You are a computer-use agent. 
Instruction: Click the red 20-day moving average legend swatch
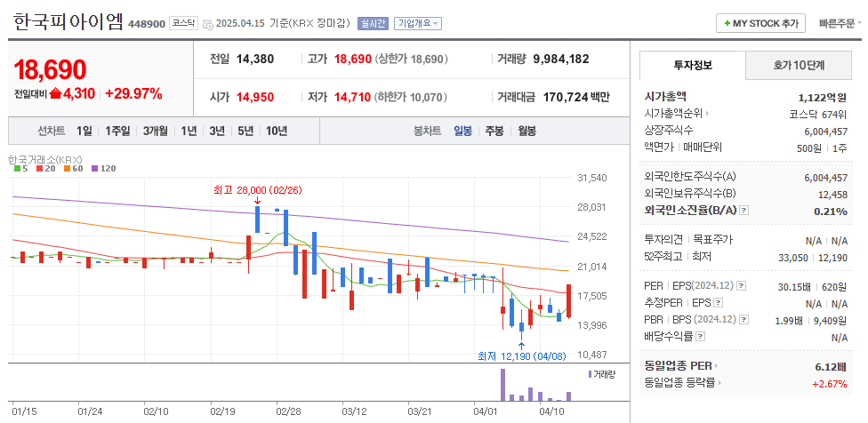(x=39, y=169)
